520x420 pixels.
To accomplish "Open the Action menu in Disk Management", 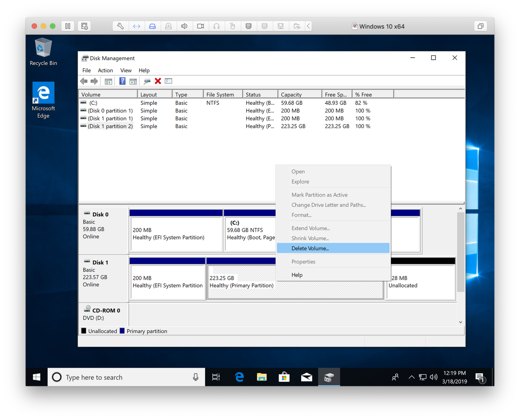I will (x=105, y=70).
